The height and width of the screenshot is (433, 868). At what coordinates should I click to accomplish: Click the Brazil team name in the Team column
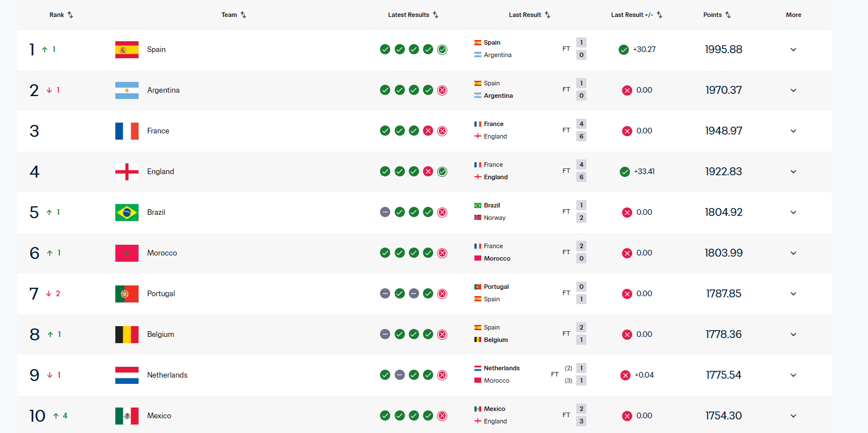click(156, 213)
